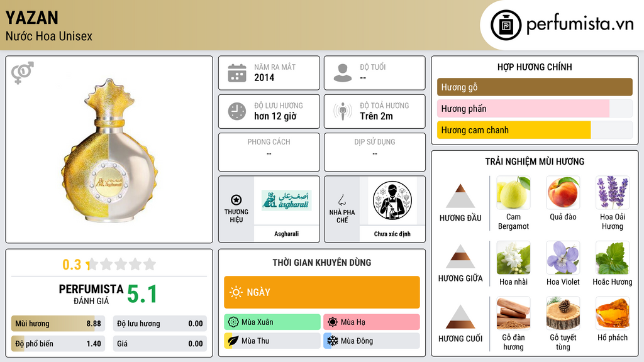Click the Trải nghiệm mùi hương heading
The width and height of the screenshot is (644, 362).
(535, 162)
